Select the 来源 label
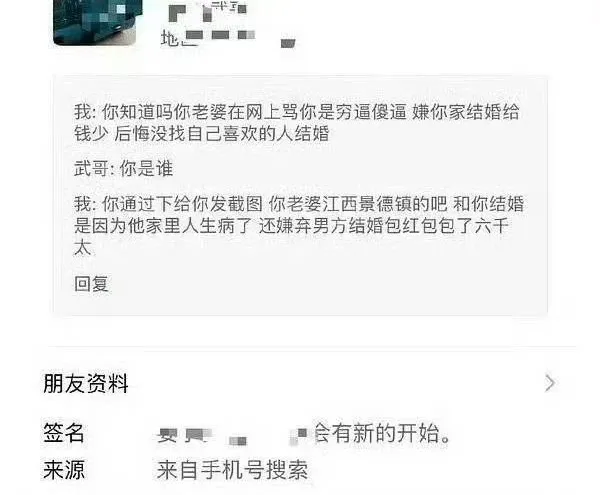 tap(64, 470)
